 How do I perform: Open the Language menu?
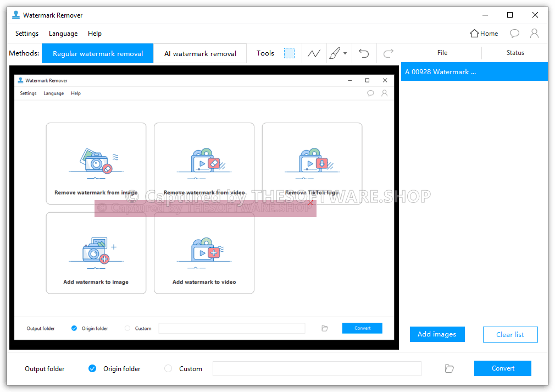click(63, 34)
